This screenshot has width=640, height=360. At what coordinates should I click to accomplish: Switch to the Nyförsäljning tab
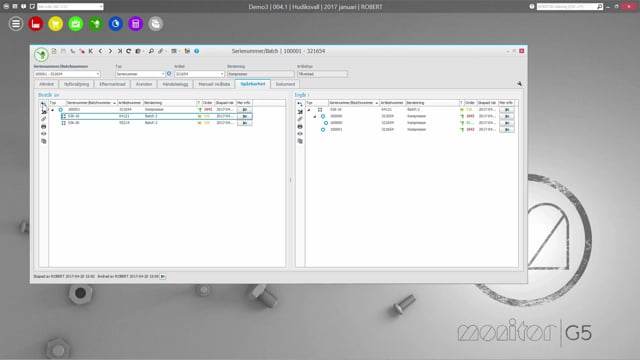point(76,84)
